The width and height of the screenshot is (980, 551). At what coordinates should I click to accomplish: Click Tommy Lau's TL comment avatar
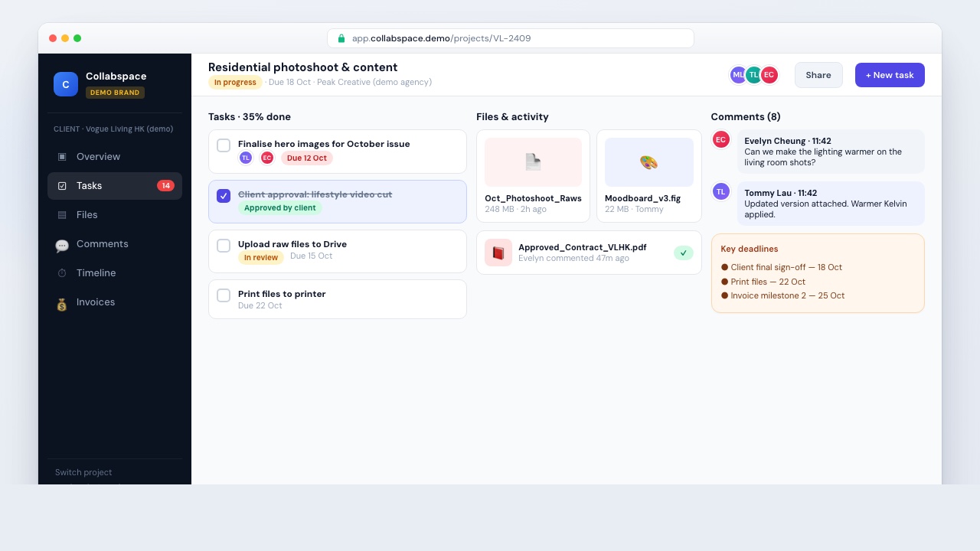[721, 191]
